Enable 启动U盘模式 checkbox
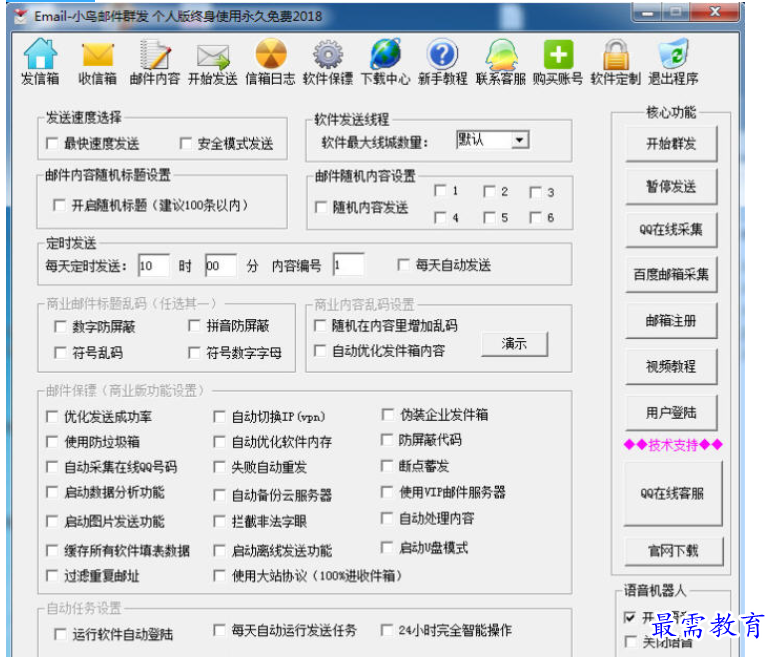This screenshot has width=773, height=657. click(x=387, y=548)
